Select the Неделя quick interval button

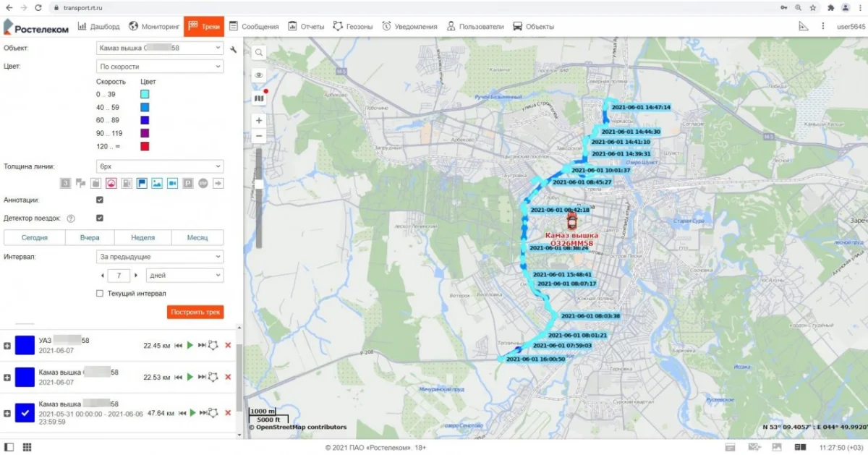(x=142, y=238)
